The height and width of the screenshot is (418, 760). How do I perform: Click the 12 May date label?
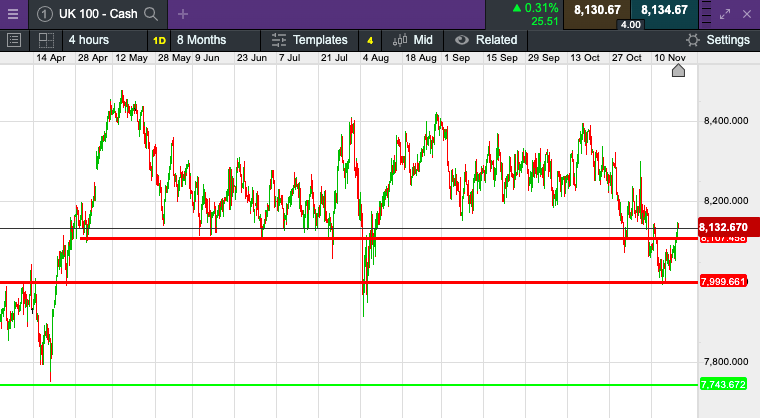(131, 58)
